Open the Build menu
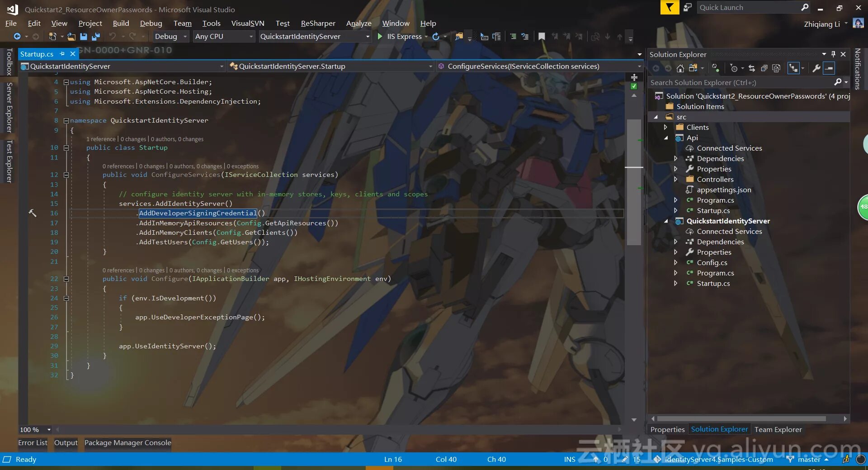The height and width of the screenshot is (470, 868). [121, 24]
